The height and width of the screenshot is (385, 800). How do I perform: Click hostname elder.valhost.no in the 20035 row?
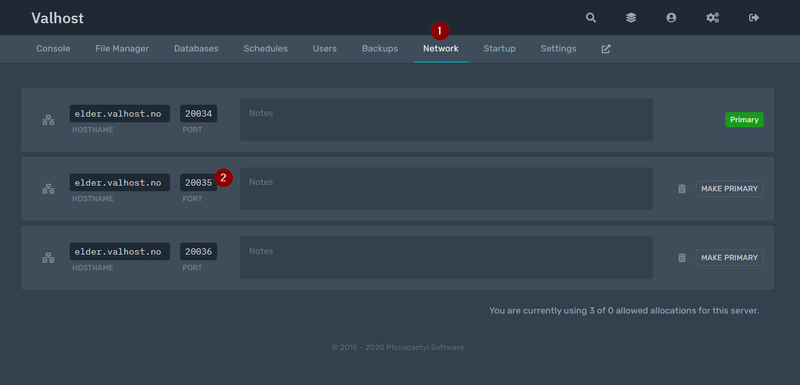pos(119,183)
